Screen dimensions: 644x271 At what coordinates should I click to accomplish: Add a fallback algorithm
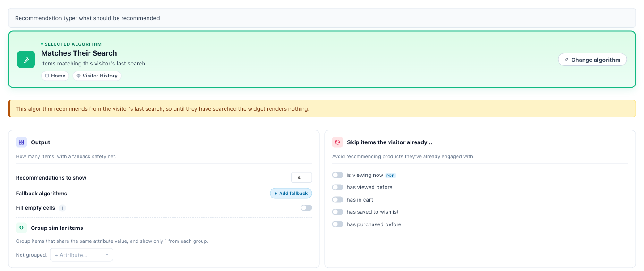click(x=291, y=193)
